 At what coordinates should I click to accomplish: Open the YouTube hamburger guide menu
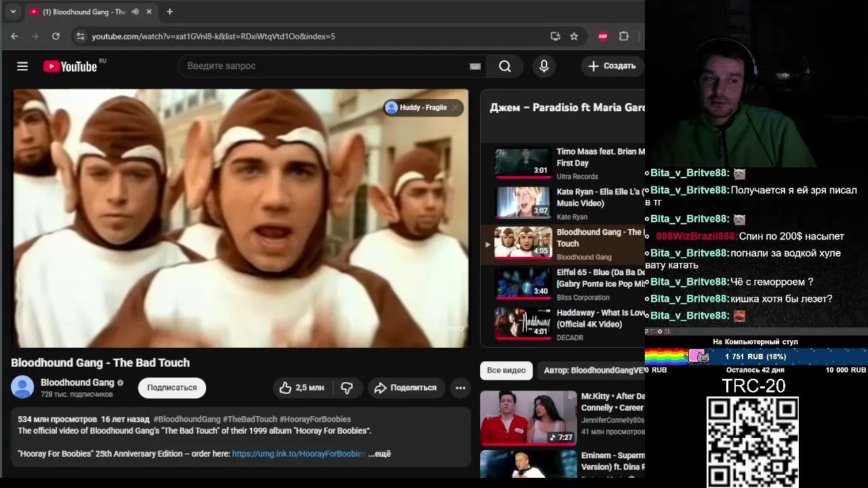pos(22,66)
